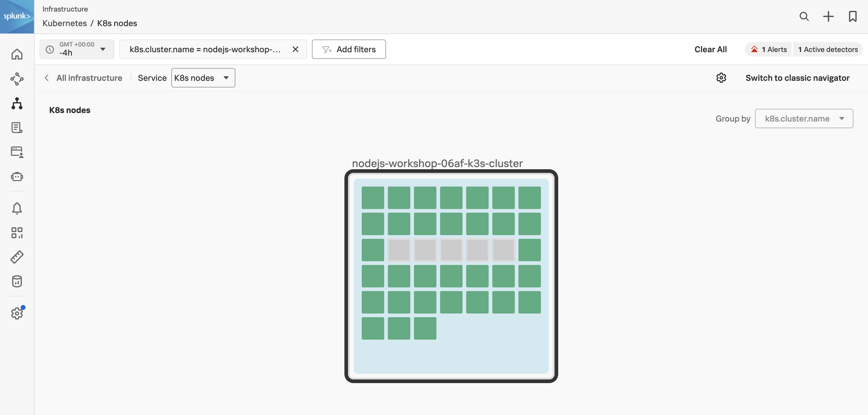Click the Service menu tab
The height and width of the screenshot is (415, 868).
[x=152, y=77]
